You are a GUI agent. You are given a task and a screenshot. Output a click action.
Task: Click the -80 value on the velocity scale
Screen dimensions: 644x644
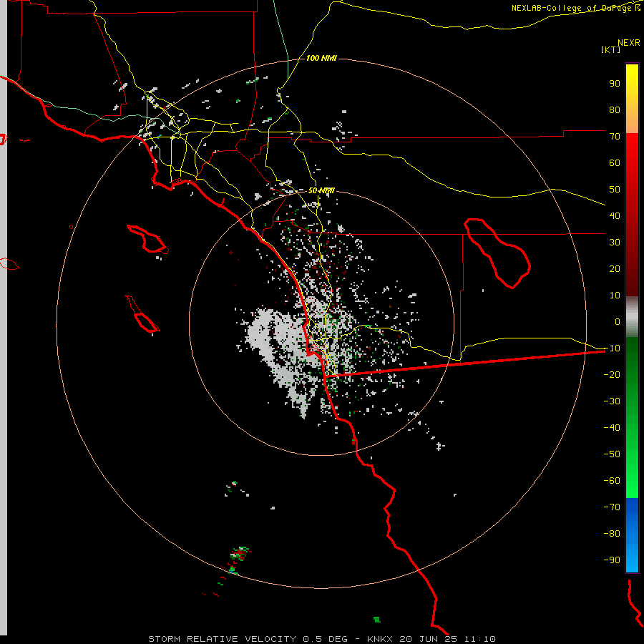pos(612,534)
